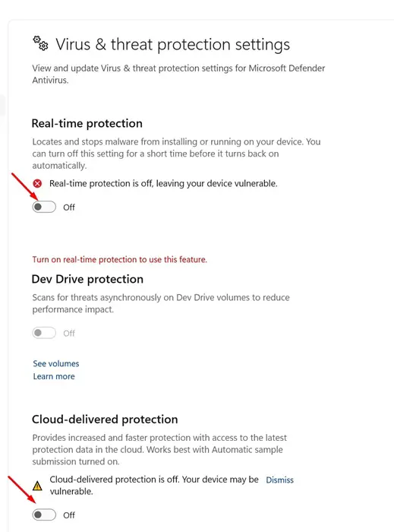Click the red 'Turn on real-time protection' notice
Image resolution: width=394 pixels, height=532 pixels.
coord(120,260)
